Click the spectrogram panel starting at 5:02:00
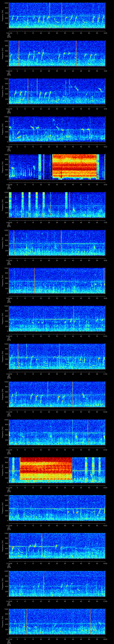The height and width of the screenshot is (644, 114). coord(57,54)
